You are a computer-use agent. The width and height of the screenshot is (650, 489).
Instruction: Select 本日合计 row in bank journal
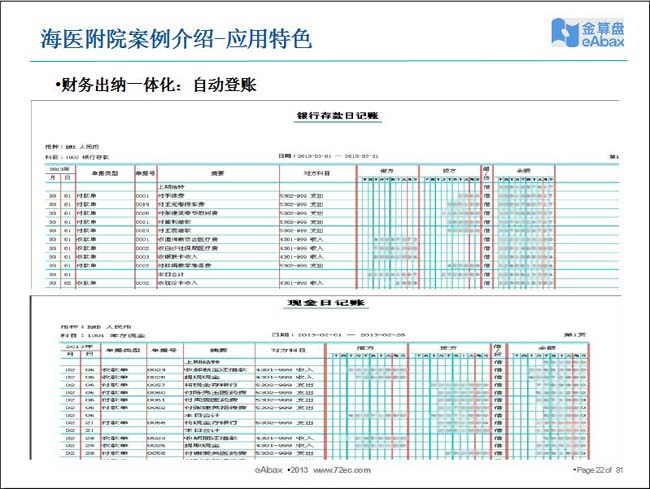(x=332, y=274)
